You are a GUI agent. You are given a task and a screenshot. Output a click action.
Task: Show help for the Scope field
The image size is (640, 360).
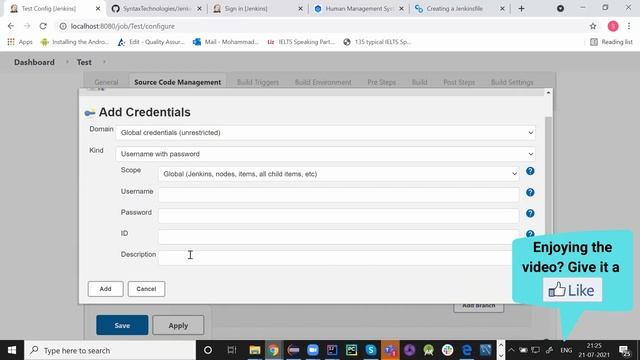click(530, 171)
